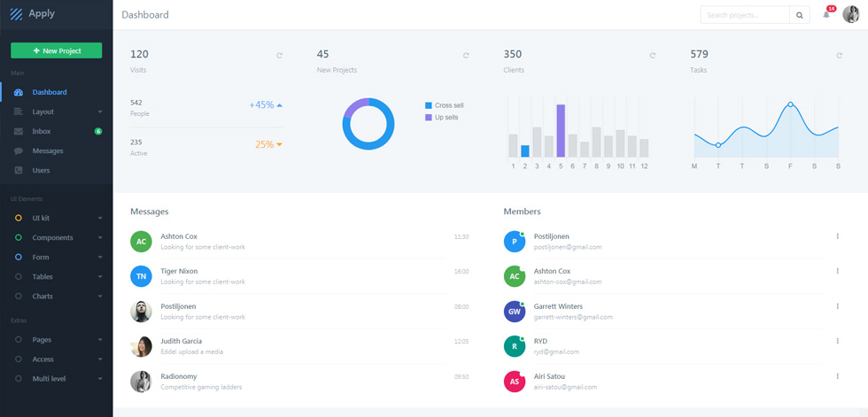This screenshot has width=868, height=417.
Task: Open the notifications bell
Action: click(825, 14)
